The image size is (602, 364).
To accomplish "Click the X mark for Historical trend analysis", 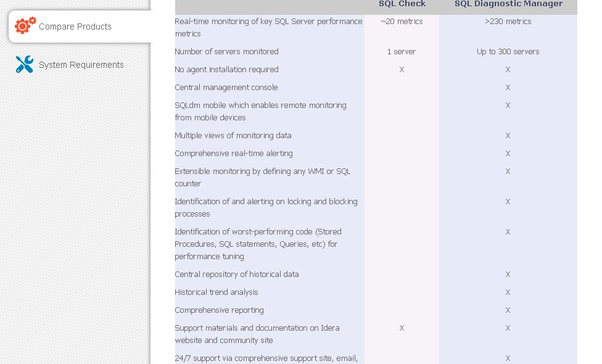I will pyautogui.click(x=508, y=292).
